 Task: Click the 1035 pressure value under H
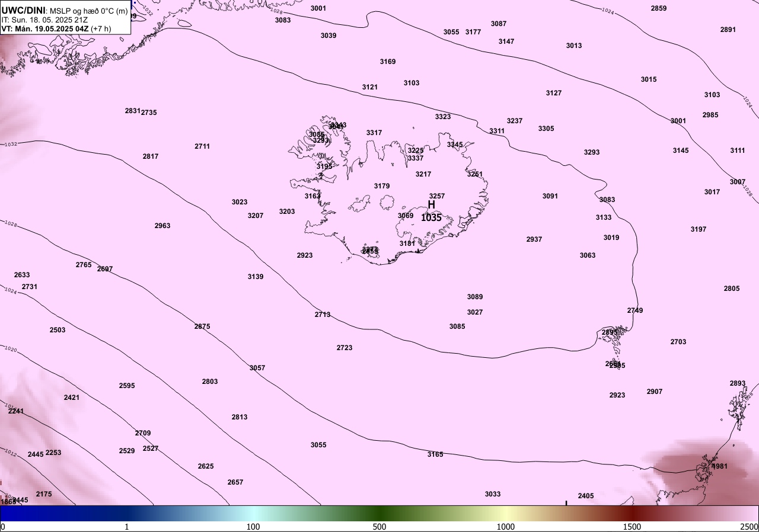click(x=431, y=218)
